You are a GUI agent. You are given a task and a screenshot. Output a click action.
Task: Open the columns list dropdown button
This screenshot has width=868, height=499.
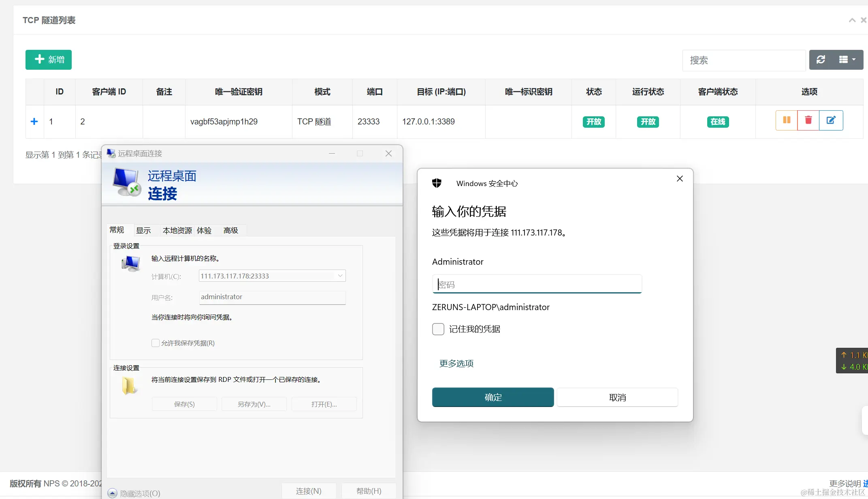coord(847,60)
